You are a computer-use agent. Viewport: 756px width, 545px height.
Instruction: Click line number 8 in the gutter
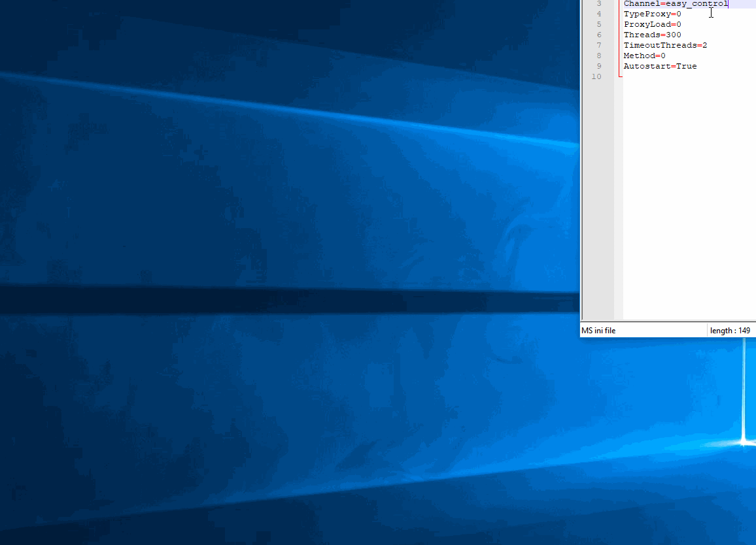tap(598, 56)
